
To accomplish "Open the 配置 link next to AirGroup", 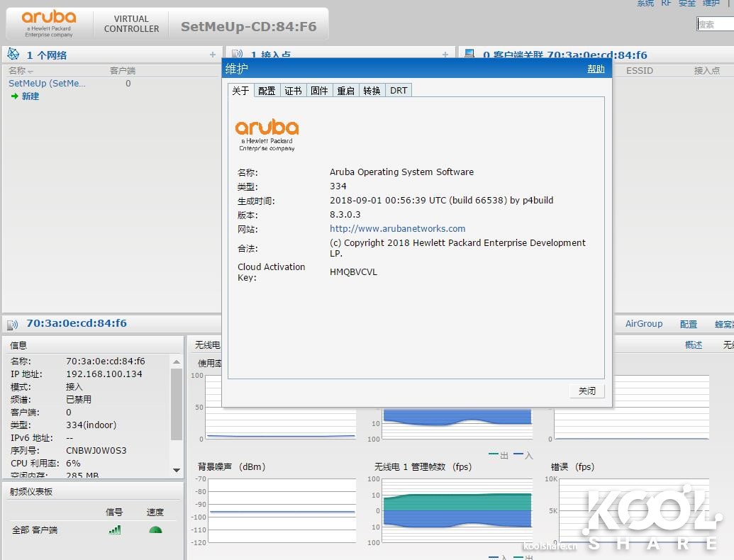I will pos(688,324).
